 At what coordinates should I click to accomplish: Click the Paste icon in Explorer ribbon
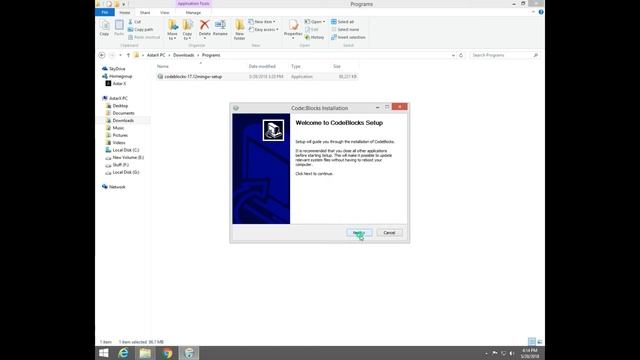[x=119, y=28]
